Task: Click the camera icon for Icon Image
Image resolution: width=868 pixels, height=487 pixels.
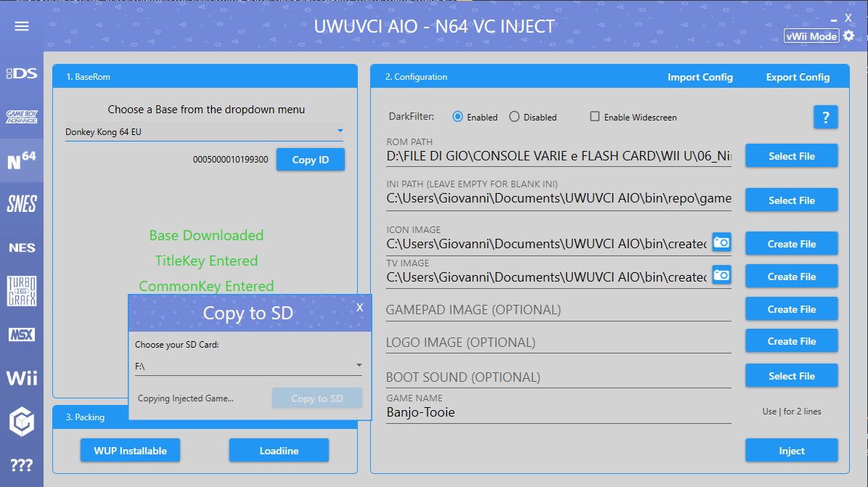Action: pos(721,242)
